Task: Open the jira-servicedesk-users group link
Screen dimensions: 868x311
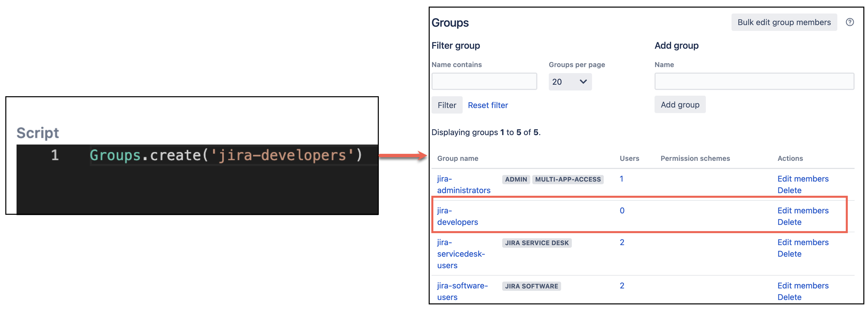Action: (461, 254)
